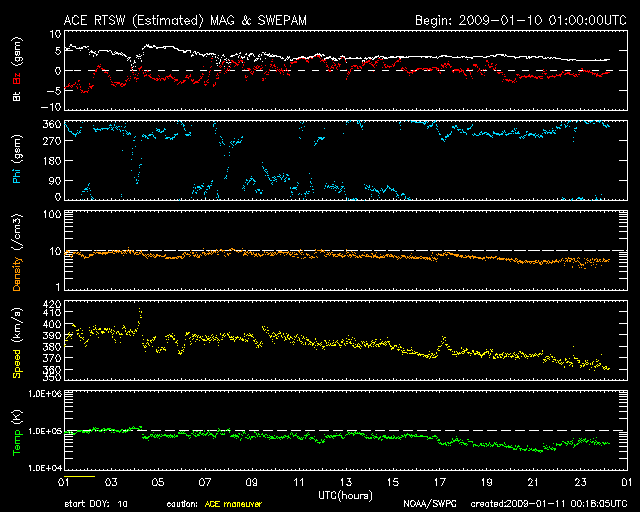This screenshot has width=640, height=512.
Task: Click the 19 hour label on the time axis
Action: click(x=487, y=483)
